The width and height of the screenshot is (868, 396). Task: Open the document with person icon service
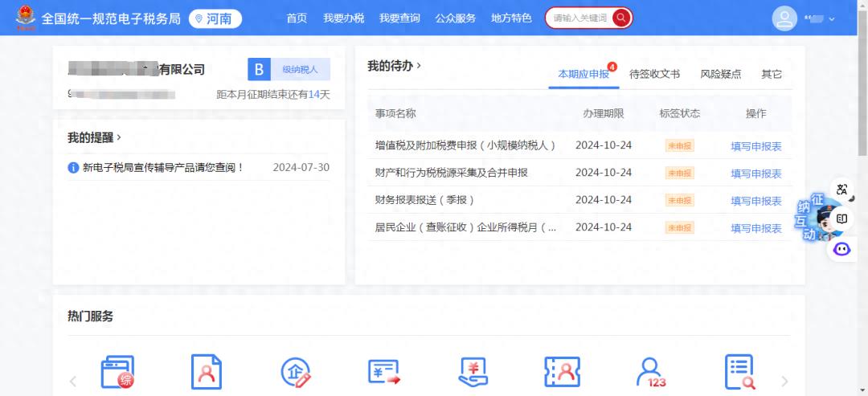point(206,372)
